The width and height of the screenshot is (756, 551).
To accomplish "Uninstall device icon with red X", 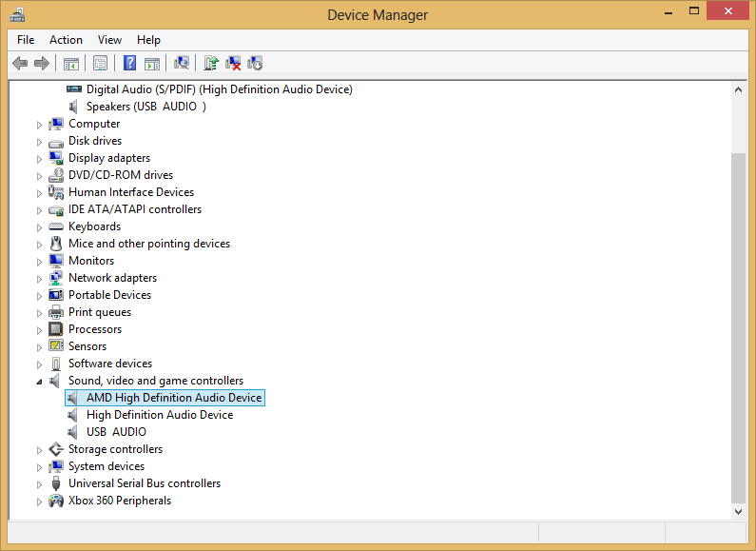I will click(x=233, y=63).
